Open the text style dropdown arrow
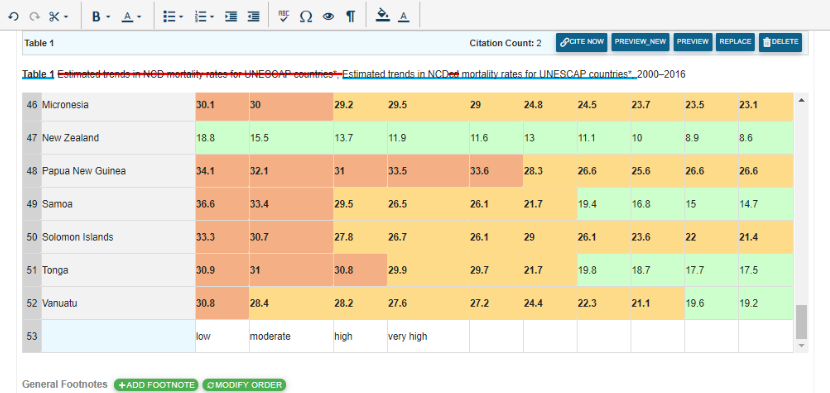 point(139,17)
